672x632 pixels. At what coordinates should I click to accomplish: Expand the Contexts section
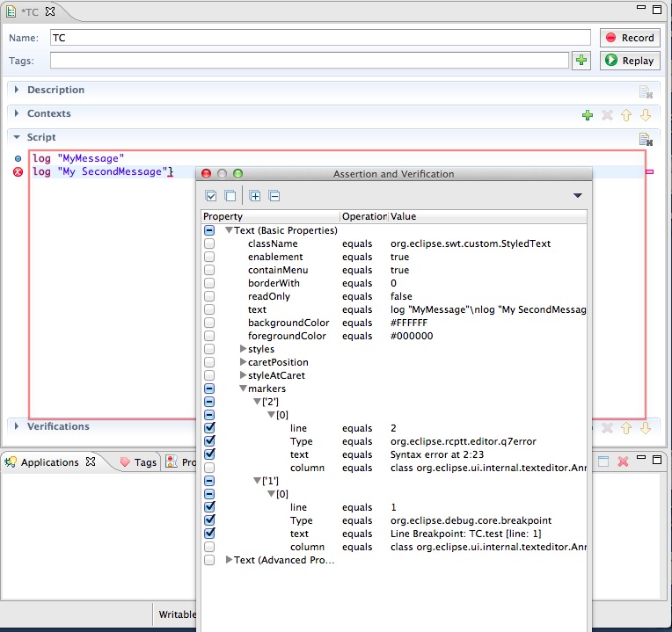pos(17,113)
